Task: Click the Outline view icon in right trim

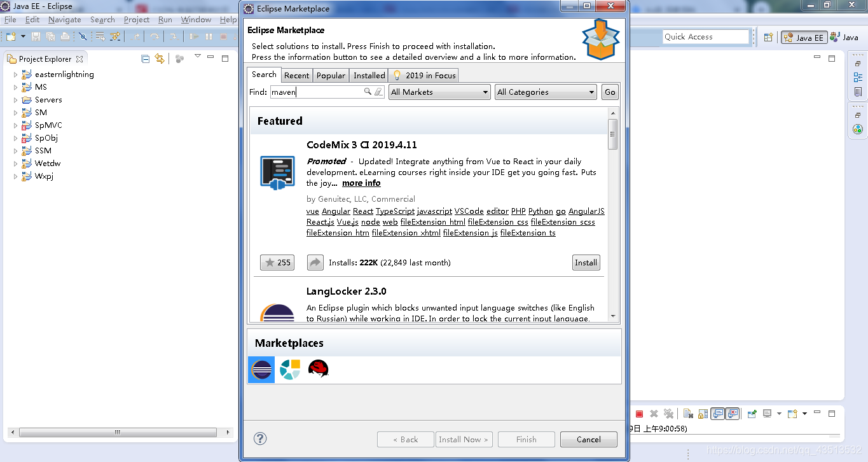Action: [x=858, y=77]
